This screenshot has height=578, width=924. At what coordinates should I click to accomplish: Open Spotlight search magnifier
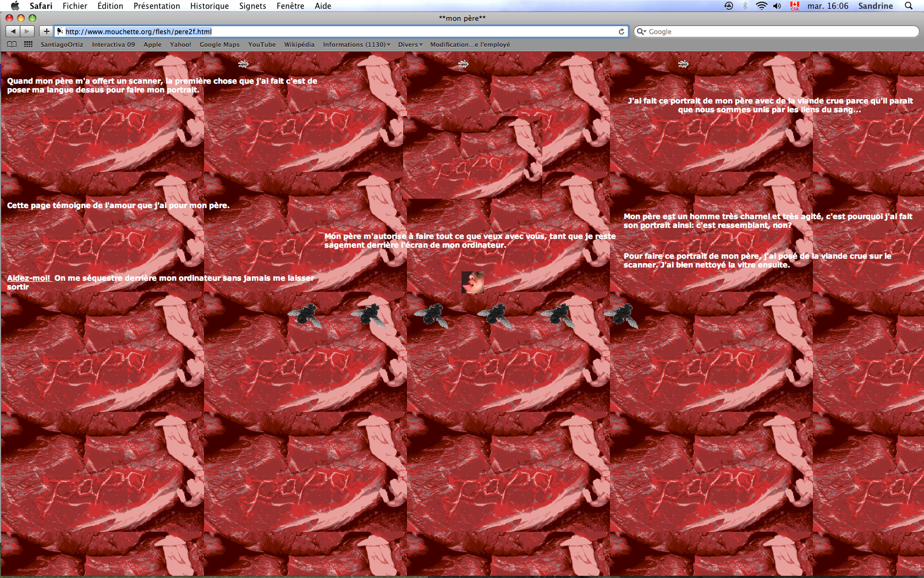tap(909, 6)
